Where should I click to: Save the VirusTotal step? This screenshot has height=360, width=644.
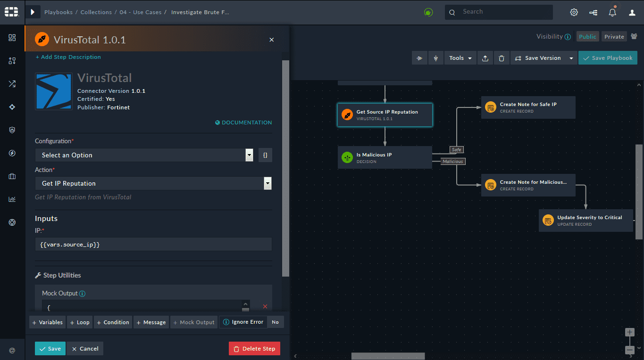(x=50, y=349)
